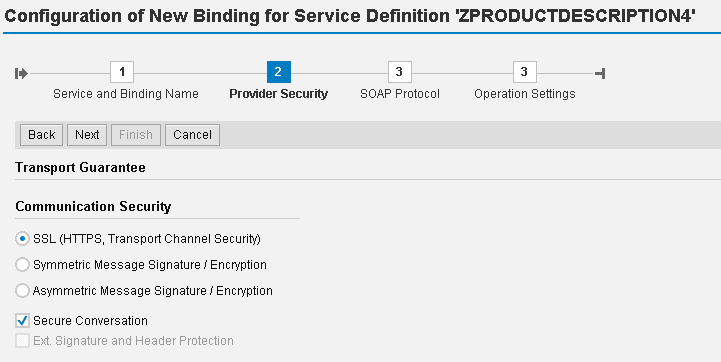This screenshot has height=362, width=721.
Task: Select the step 1 number box
Action: (122, 72)
